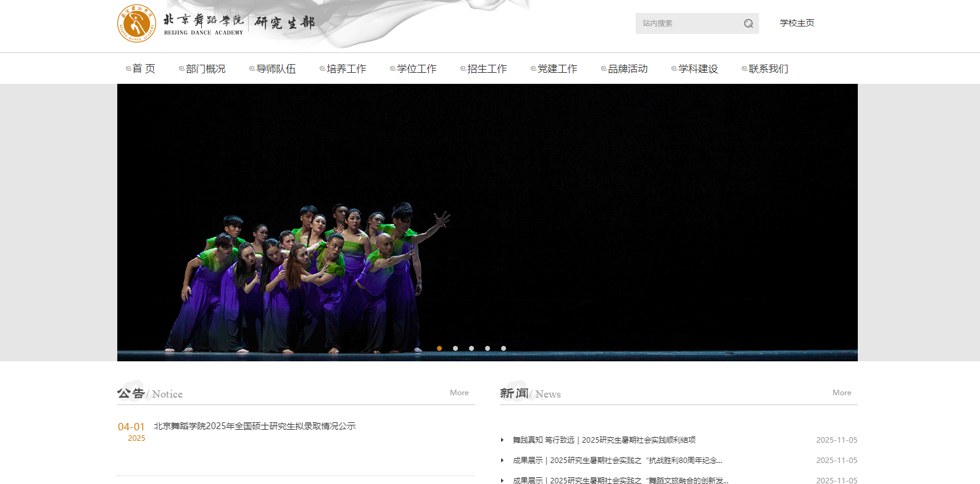Click the dancers banner image

(488, 223)
